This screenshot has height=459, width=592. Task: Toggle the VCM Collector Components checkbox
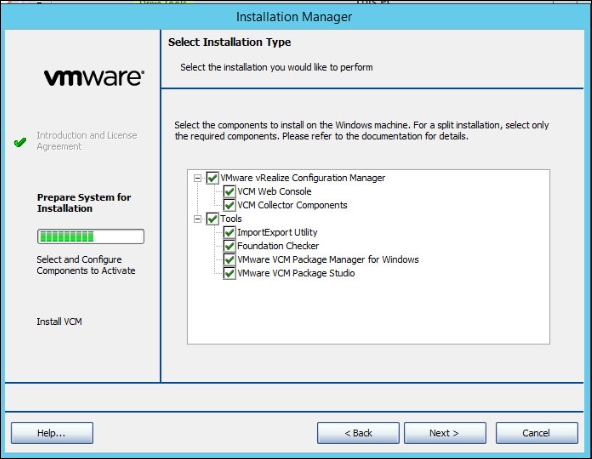[x=229, y=205]
